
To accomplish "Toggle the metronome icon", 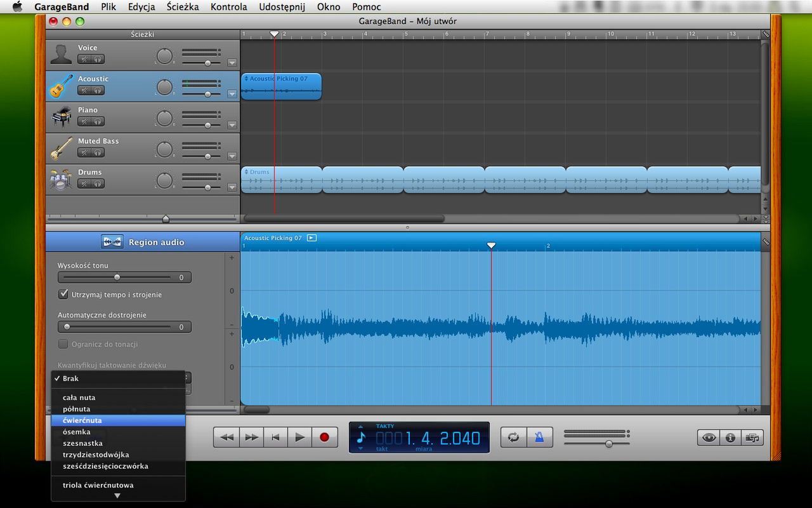I will [x=539, y=437].
